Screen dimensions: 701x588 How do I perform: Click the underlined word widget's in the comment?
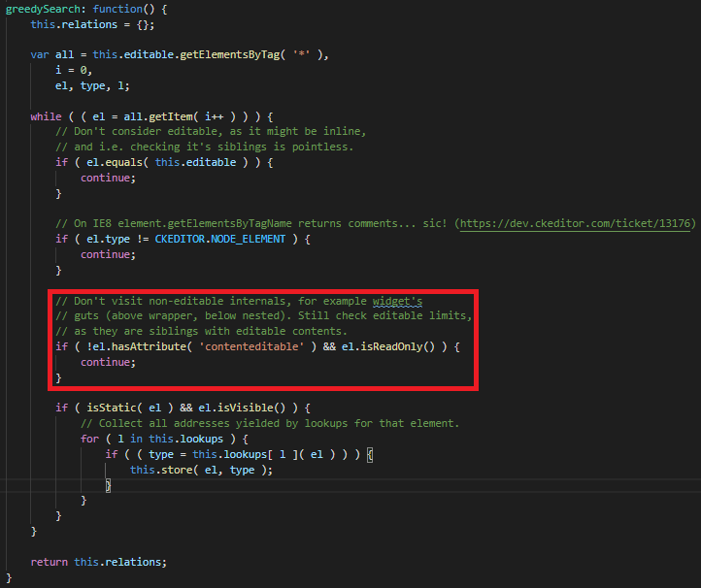tap(397, 301)
